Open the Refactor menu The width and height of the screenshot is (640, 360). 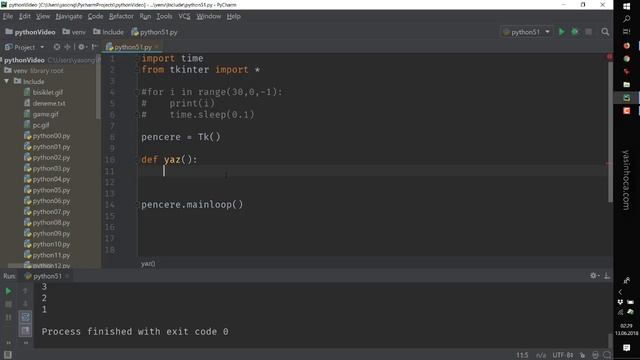(x=121, y=16)
